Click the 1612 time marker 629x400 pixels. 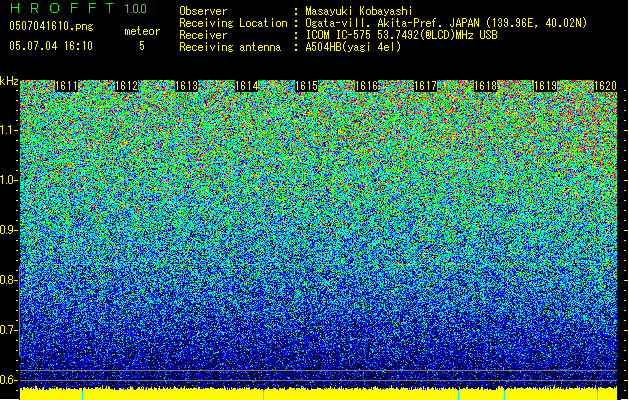(x=126, y=86)
